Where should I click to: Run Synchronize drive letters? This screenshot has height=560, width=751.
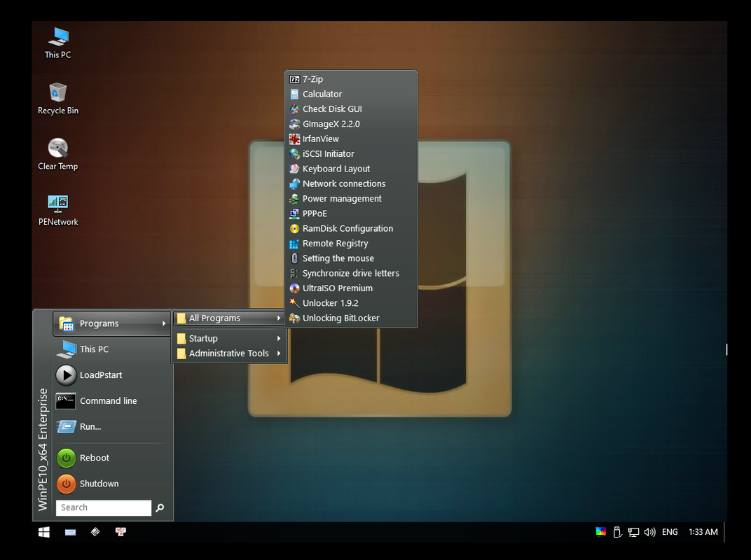pyautogui.click(x=350, y=273)
